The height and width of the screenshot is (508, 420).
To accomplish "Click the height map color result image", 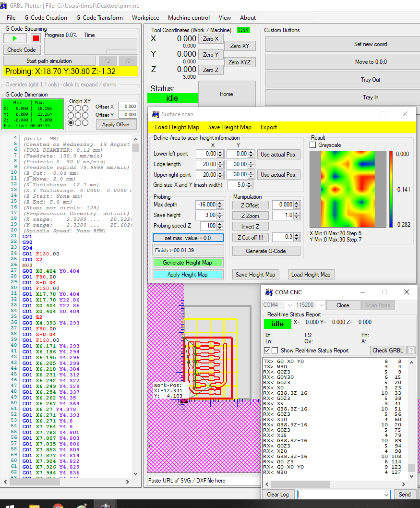I will pyautogui.click(x=348, y=189).
